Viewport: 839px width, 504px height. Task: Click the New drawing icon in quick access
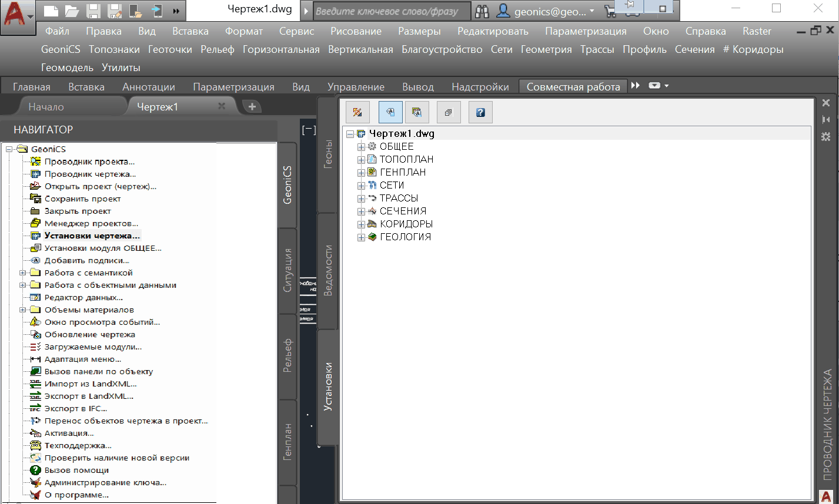coord(52,11)
